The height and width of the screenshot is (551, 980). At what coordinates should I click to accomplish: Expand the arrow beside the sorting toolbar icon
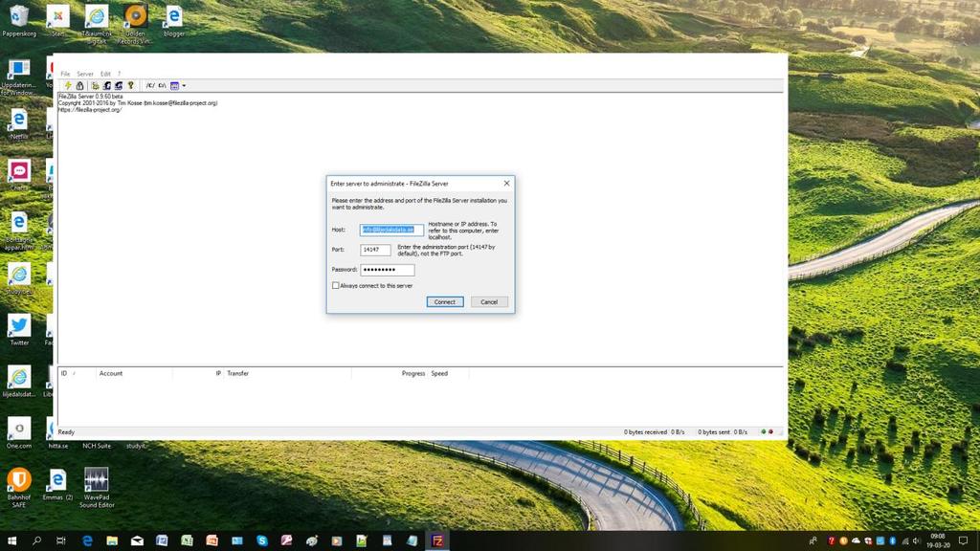(184, 85)
